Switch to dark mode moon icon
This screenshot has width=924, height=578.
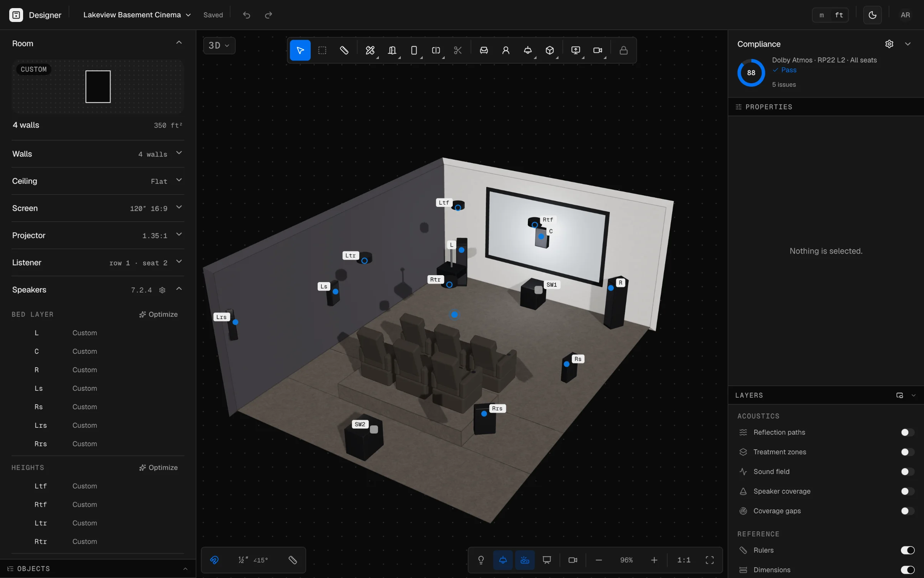click(x=872, y=15)
